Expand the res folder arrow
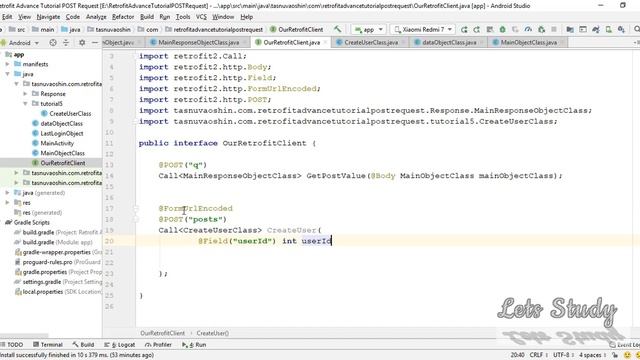The height and width of the screenshot is (360, 640). [x=7, y=202]
